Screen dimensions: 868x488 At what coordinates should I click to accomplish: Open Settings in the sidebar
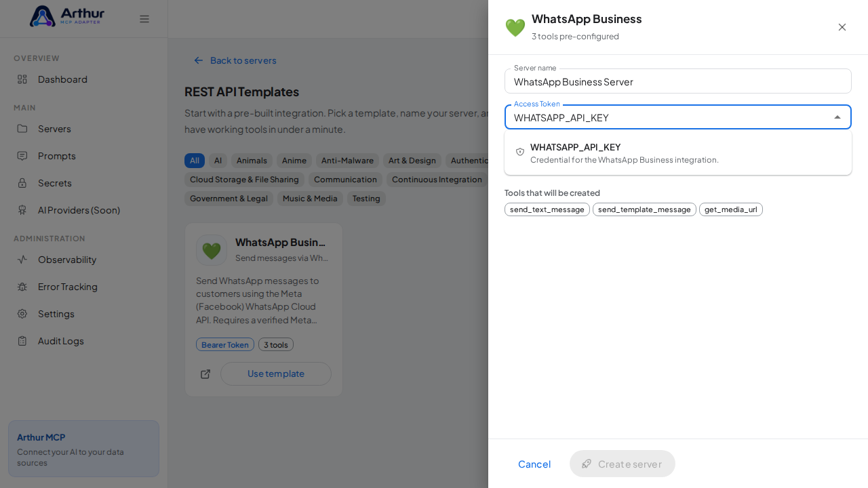pos(83,314)
